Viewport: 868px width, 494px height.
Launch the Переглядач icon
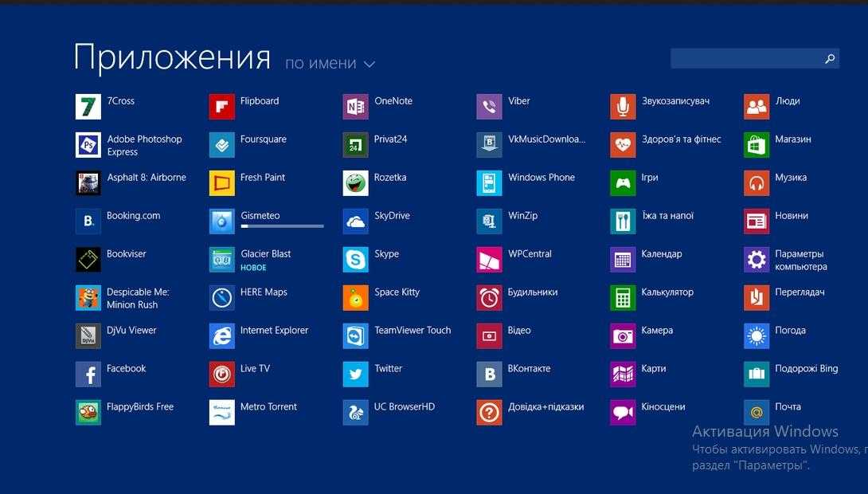tap(757, 297)
